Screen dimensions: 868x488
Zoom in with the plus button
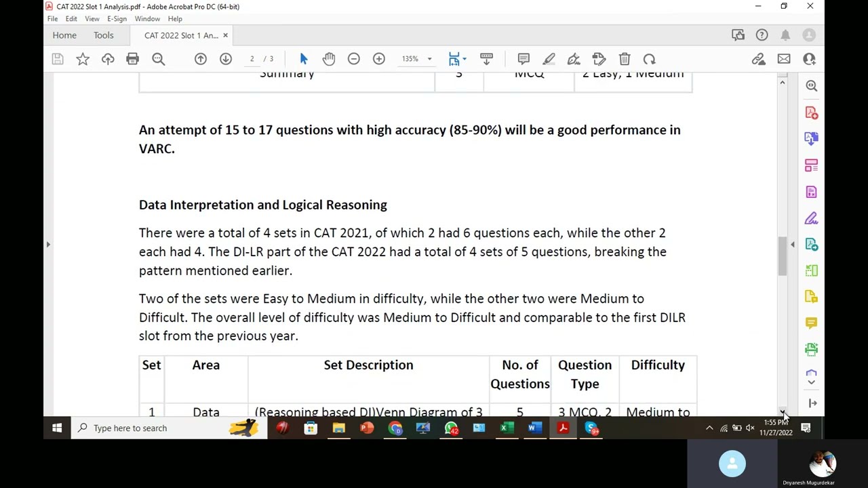click(x=379, y=59)
